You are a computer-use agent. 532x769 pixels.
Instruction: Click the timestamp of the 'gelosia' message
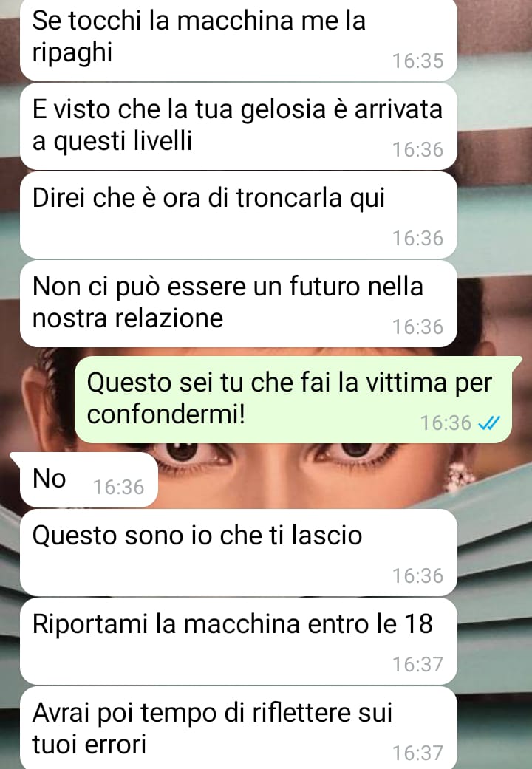[x=417, y=149]
